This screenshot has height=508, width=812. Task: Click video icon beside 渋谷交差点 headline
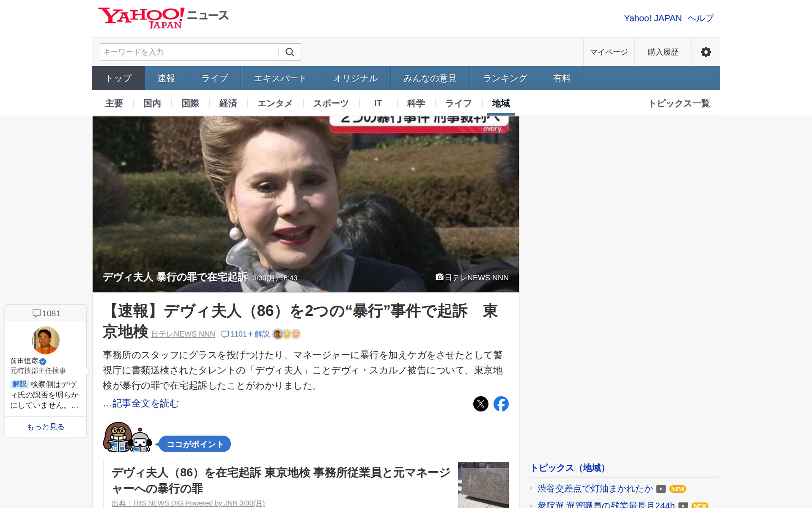(661, 489)
